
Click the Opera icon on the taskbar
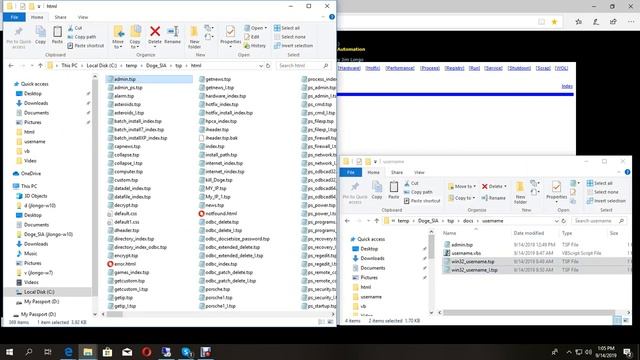[x=147, y=351]
